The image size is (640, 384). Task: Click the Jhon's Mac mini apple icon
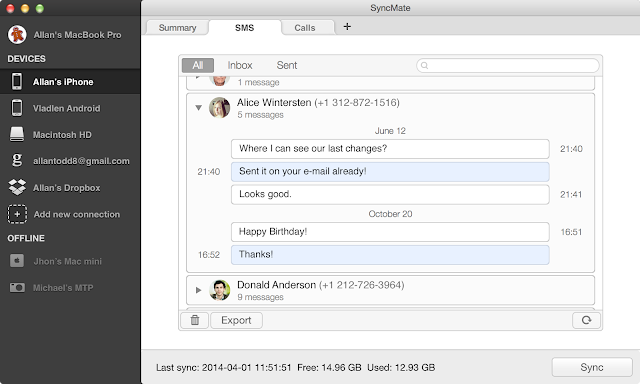17,261
